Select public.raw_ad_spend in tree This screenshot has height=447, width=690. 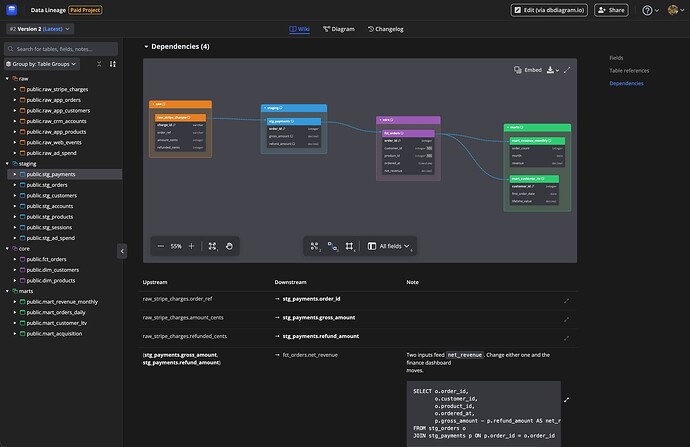tap(51, 153)
